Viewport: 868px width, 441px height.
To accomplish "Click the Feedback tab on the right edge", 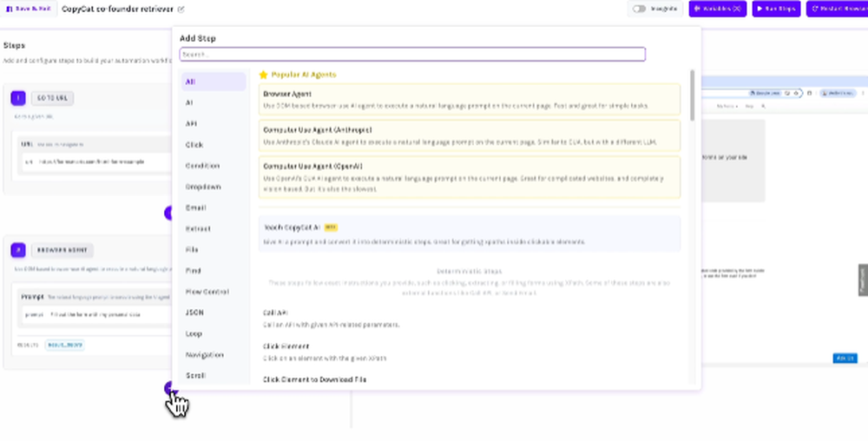I will pyautogui.click(x=863, y=280).
